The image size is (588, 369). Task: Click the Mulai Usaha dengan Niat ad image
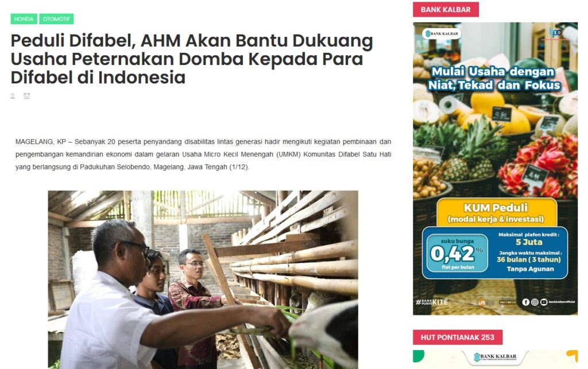495,168
